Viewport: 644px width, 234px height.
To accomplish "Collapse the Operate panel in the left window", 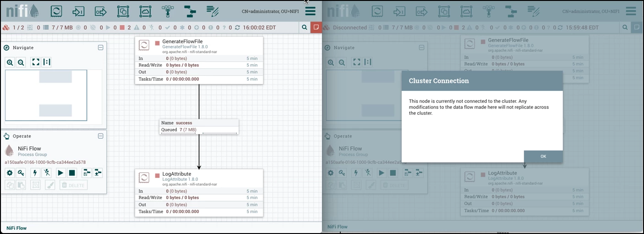I will tap(101, 136).
